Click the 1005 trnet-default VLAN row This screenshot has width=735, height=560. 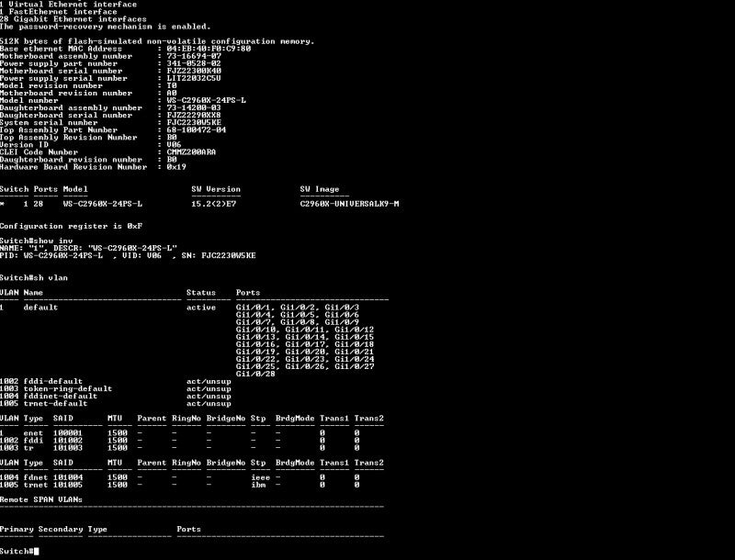(x=116, y=404)
